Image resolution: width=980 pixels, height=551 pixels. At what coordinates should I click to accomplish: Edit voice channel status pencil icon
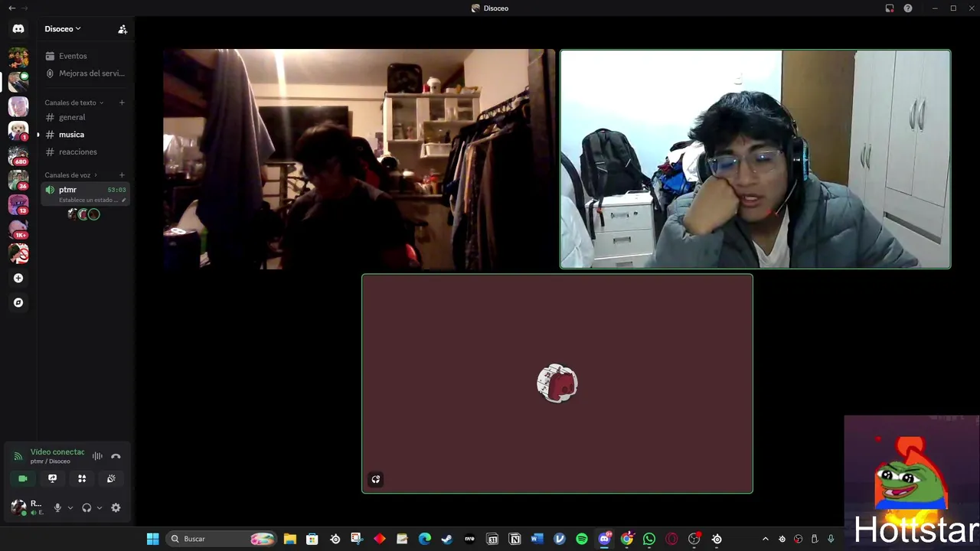pyautogui.click(x=124, y=200)
